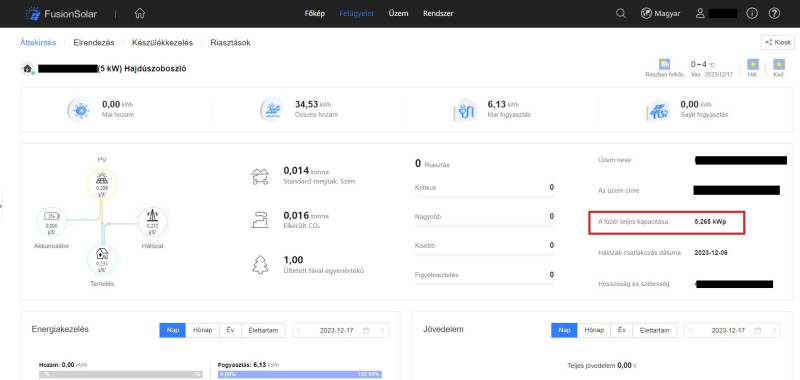Open the Felügyelet menu
The image size is (800, 380).
(356, 14)
